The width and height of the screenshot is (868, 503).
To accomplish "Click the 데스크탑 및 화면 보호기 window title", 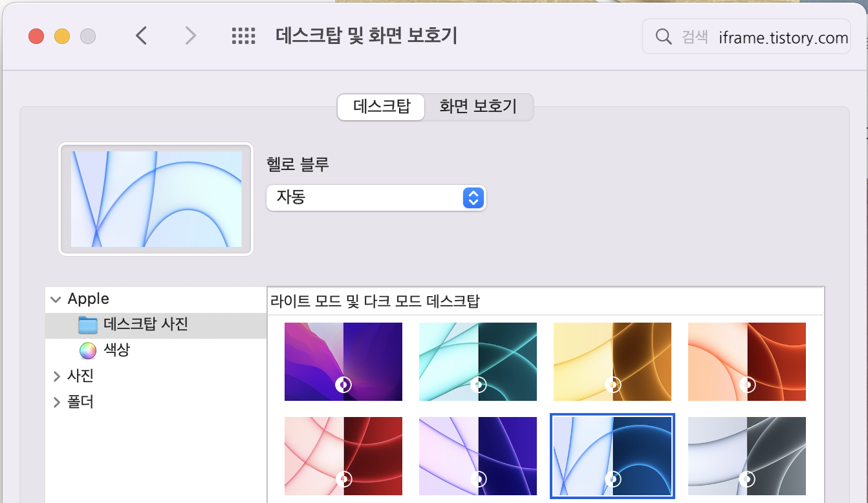I will (x=367, y=36).
